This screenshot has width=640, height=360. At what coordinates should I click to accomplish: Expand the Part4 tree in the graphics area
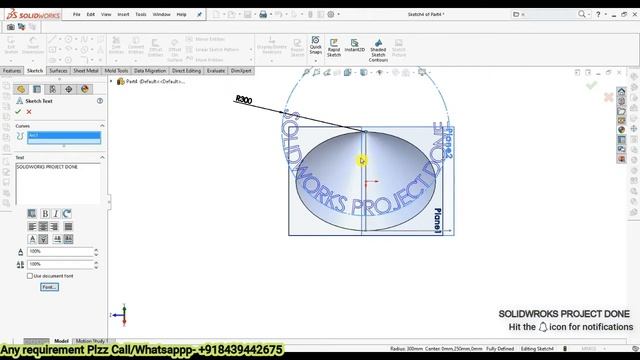point(111,81)
